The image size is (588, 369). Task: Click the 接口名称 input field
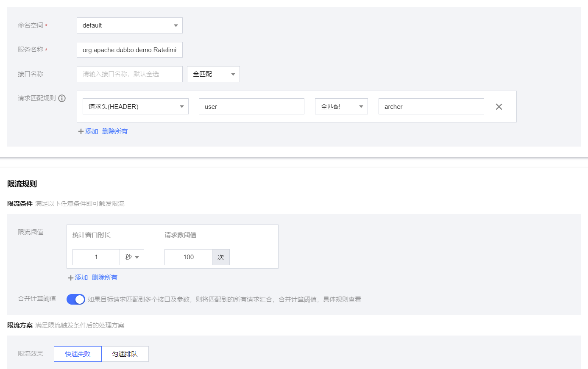coord(129,74)
